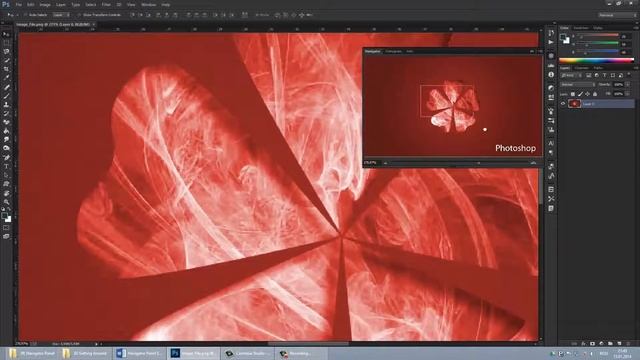Open the Window menu
The width and height of the screenshot is (640, 360).
(148, 4)
